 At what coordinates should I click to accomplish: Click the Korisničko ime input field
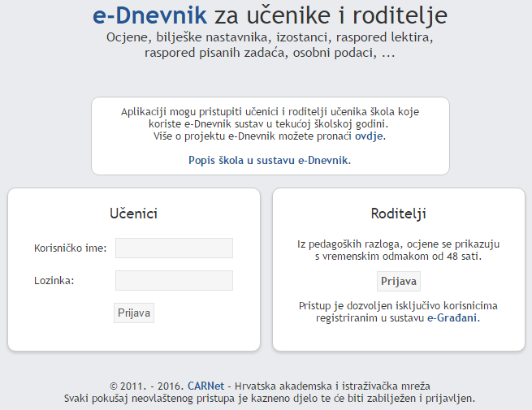point(174,248)
